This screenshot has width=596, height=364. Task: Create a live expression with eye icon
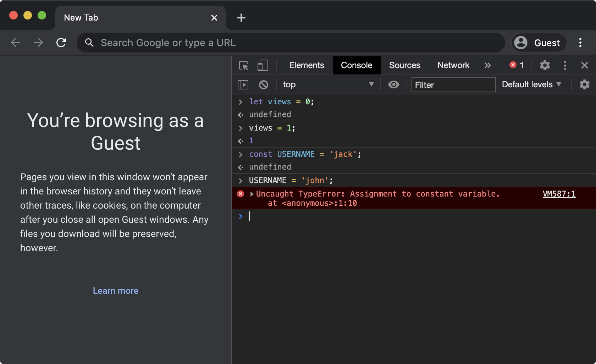[x=394, y=84]
